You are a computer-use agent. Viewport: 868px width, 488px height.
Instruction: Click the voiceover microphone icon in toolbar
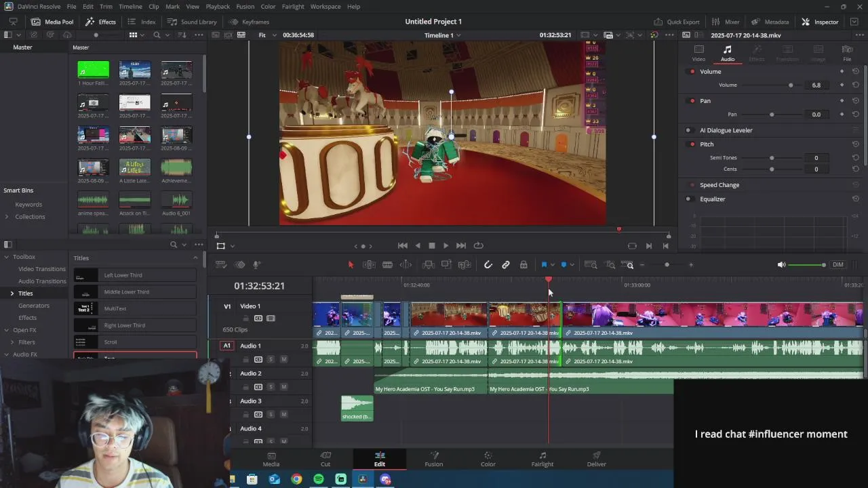(257, 265)
